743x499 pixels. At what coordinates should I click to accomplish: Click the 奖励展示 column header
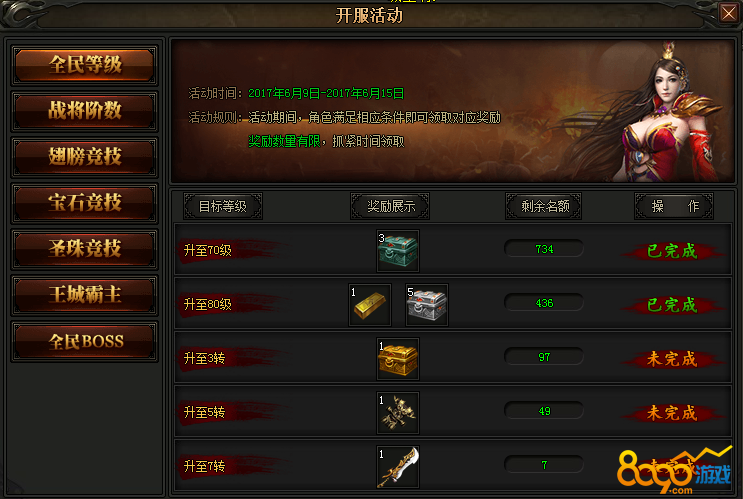[390, 206]
